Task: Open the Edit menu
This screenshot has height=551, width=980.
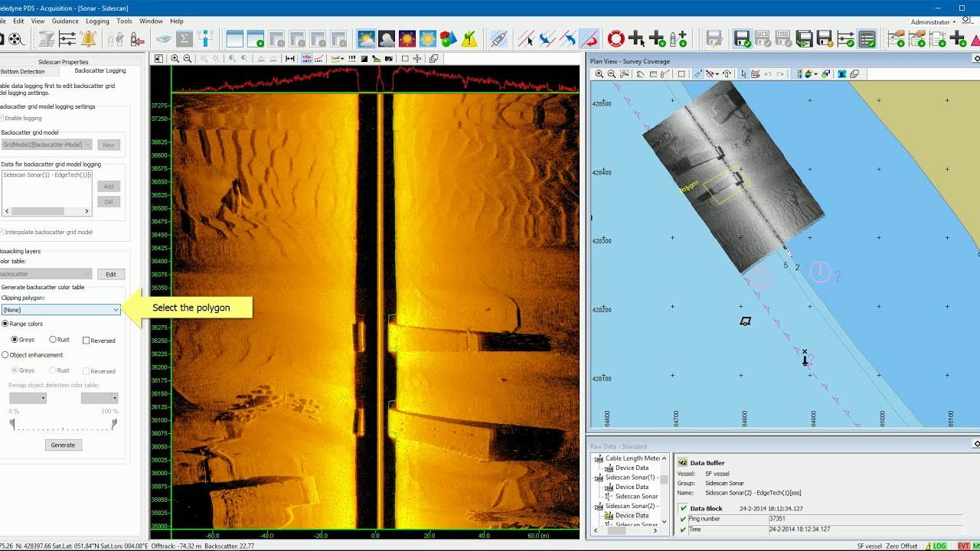Action: tap(18, 21)
